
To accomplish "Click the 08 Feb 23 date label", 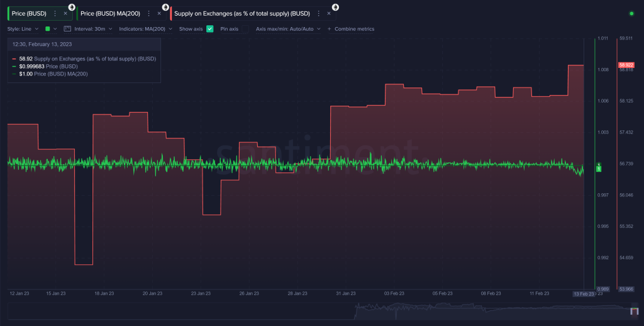I will (x=491, y=293).
